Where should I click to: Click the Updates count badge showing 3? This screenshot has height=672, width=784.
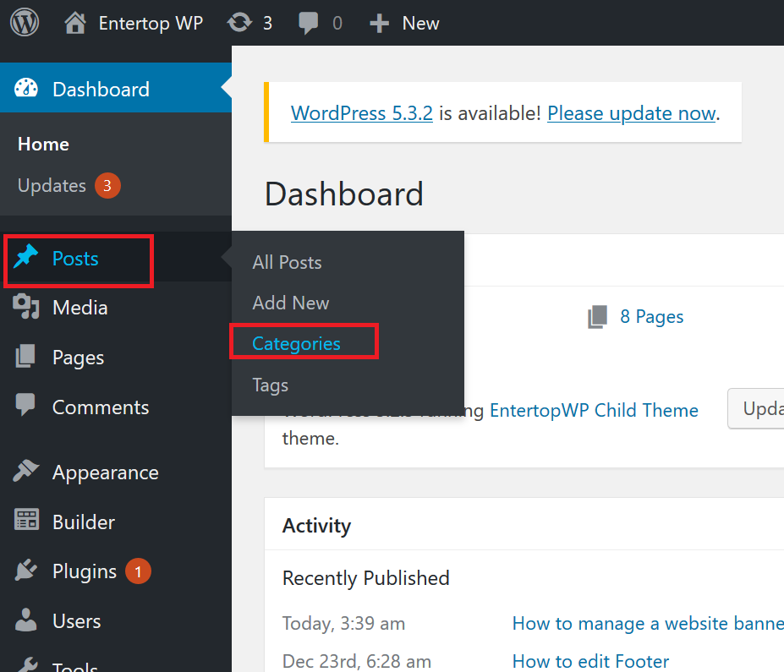tap(107, 186)
